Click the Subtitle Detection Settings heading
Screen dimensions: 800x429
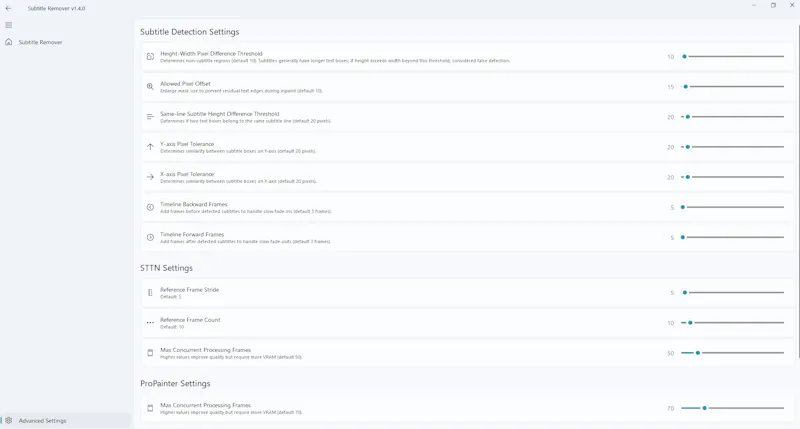pyautogui.click(x=189, y=32)
